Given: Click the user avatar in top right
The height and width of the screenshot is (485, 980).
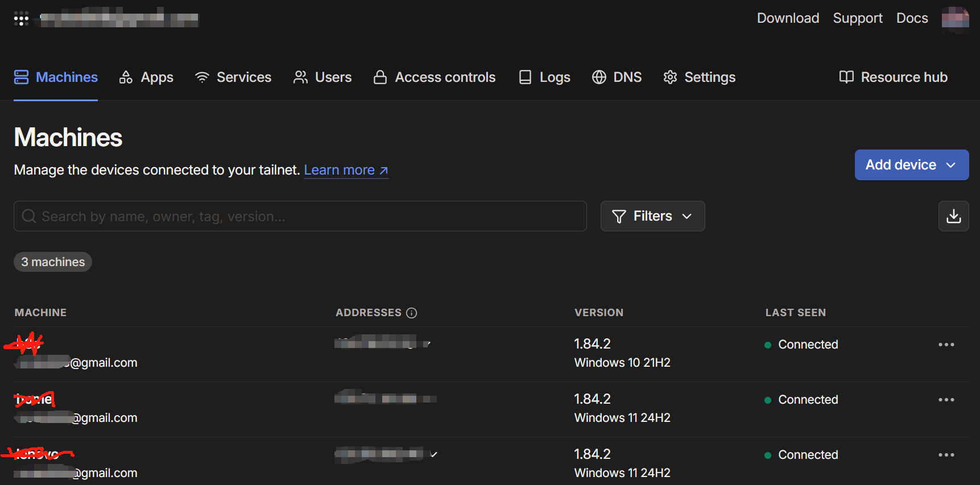Looking at the screenshot, I should [955, 19].
